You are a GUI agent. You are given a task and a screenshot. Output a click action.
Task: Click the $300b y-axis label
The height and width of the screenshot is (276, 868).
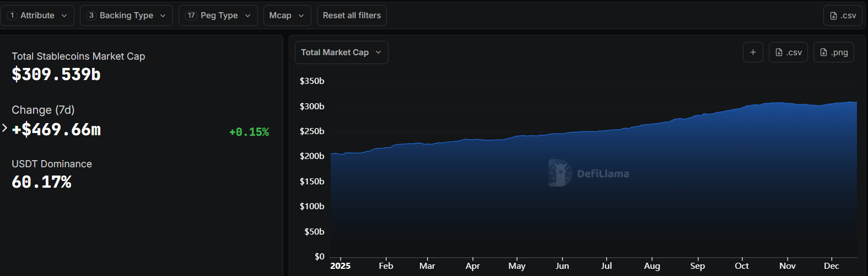coord(312,107)
